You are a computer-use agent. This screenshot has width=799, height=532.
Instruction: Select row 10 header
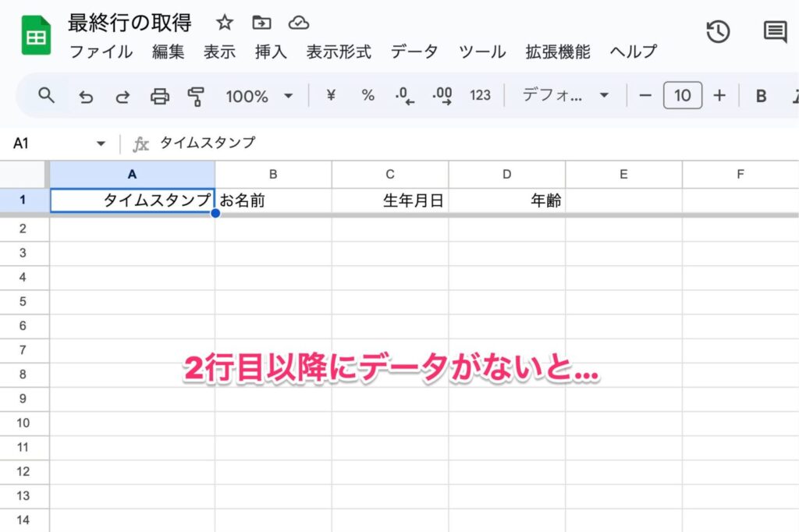click(x=23, y=423)
